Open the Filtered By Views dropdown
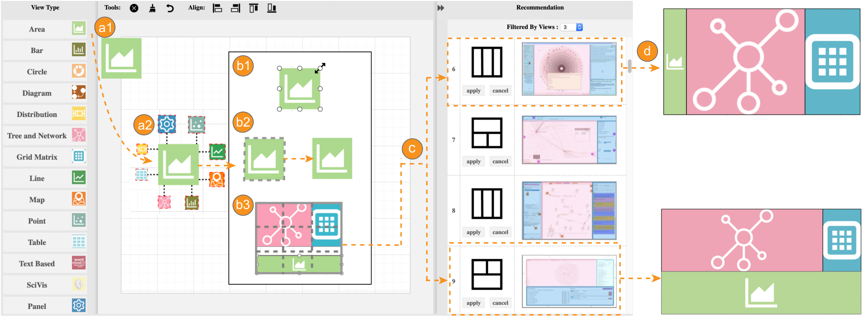Viewport: 868px width, 317px height. click(571, 27)
